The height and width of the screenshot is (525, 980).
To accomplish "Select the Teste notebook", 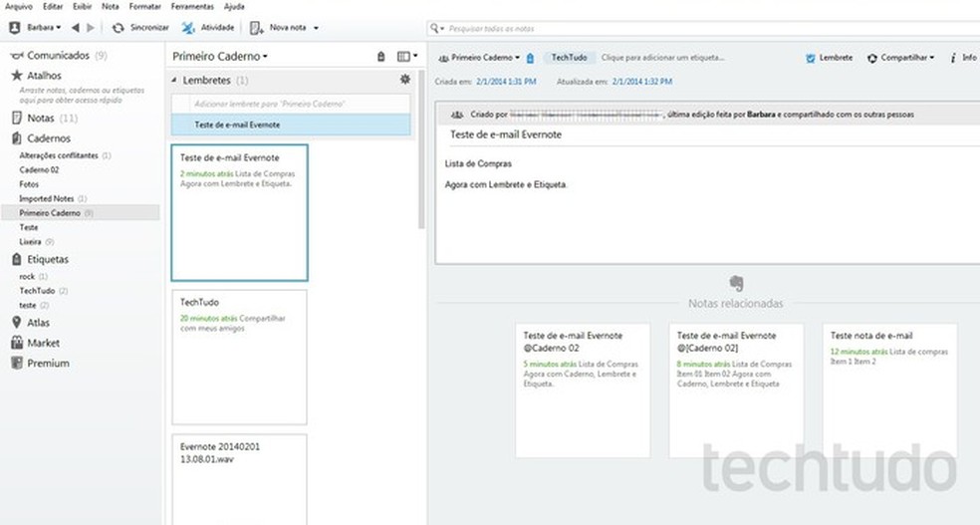I will (x=29, y=227).
